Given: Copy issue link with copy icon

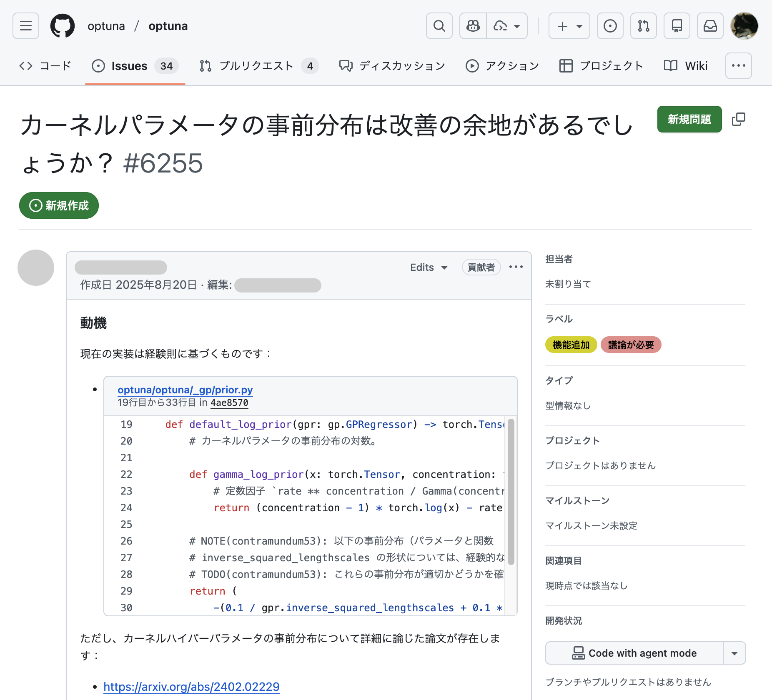Looking at the screenshot, I should 739,119.
